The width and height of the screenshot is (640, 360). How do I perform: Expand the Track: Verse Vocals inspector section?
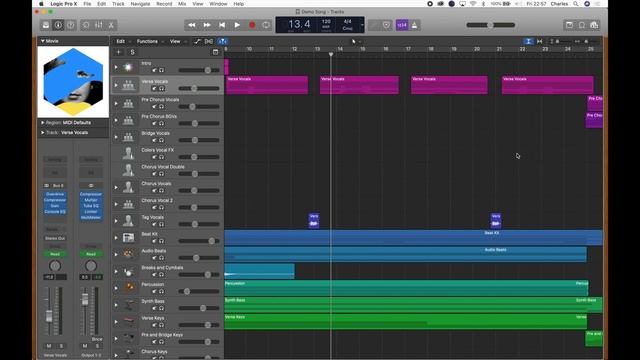(42, 133)
